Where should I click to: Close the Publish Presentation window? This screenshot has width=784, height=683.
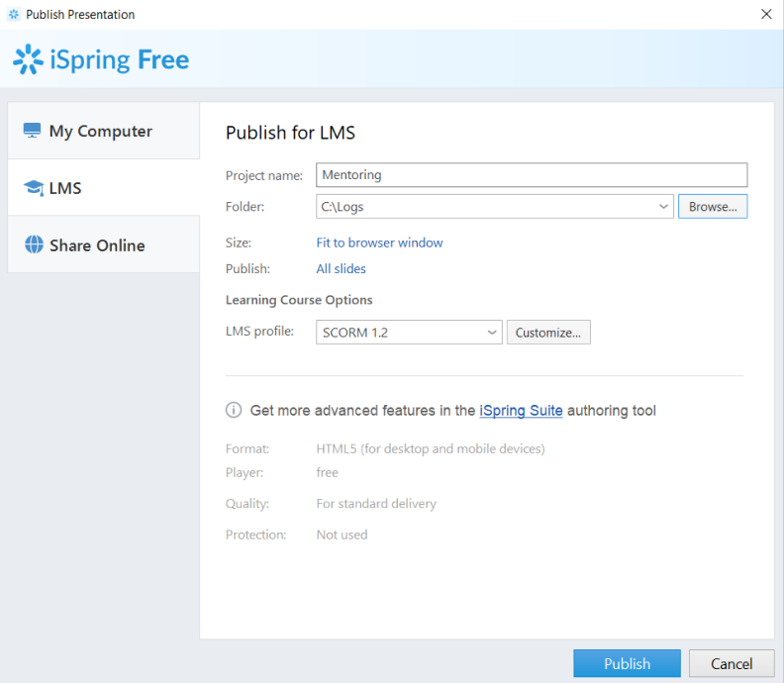pos(766,14)
